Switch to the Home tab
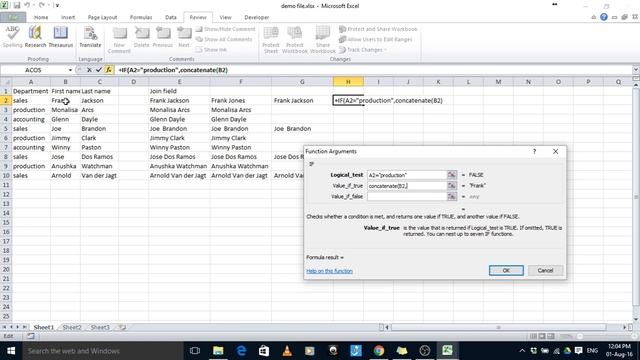Screen dimensions: 640x360 click(x=41, y=18)
